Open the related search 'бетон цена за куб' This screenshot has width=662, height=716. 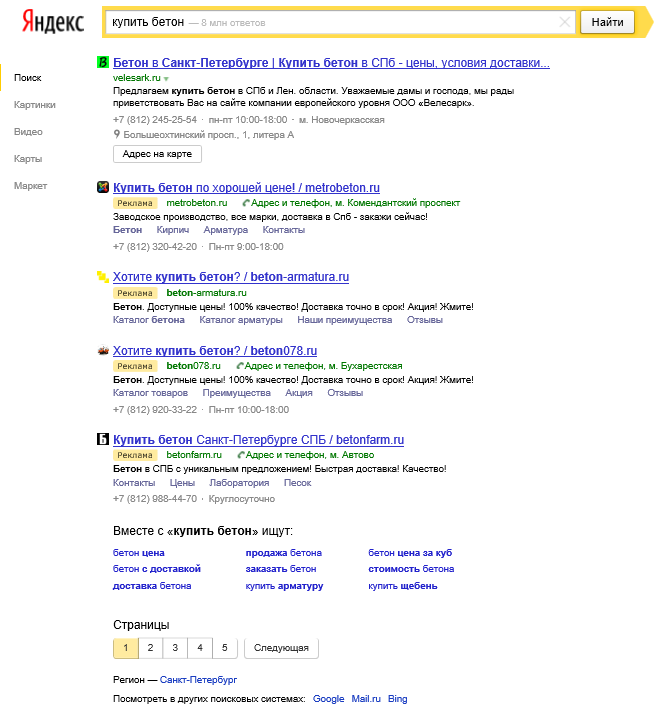click(410, 552)
